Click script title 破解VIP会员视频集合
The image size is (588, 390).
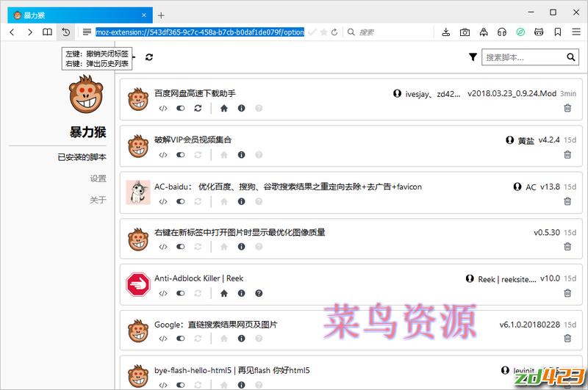click(193, 140)
